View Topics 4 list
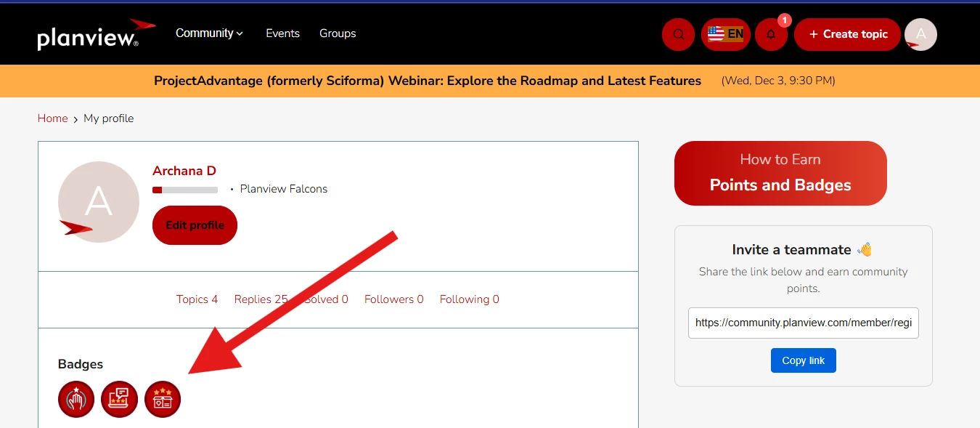The height and width of the screenshot is (428, 980). point(197,299)
